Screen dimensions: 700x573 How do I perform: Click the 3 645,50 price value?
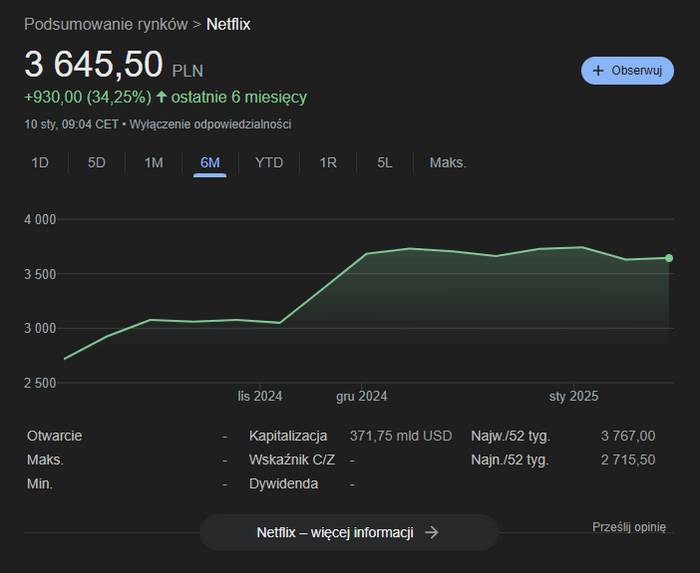[x=94, y=64]
